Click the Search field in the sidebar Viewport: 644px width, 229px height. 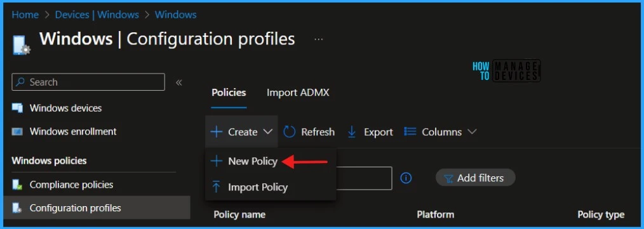(x=88, y=82)
